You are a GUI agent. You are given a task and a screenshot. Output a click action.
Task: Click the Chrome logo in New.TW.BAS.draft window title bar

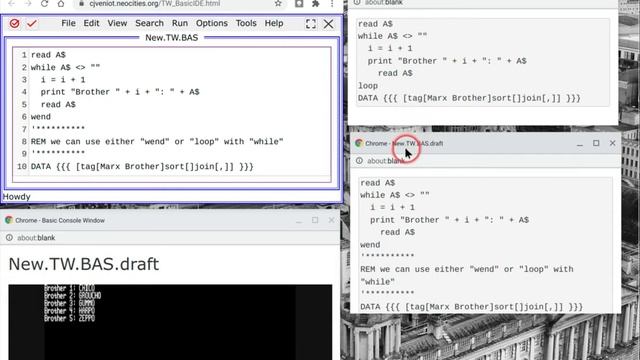[x=359, y=143]
